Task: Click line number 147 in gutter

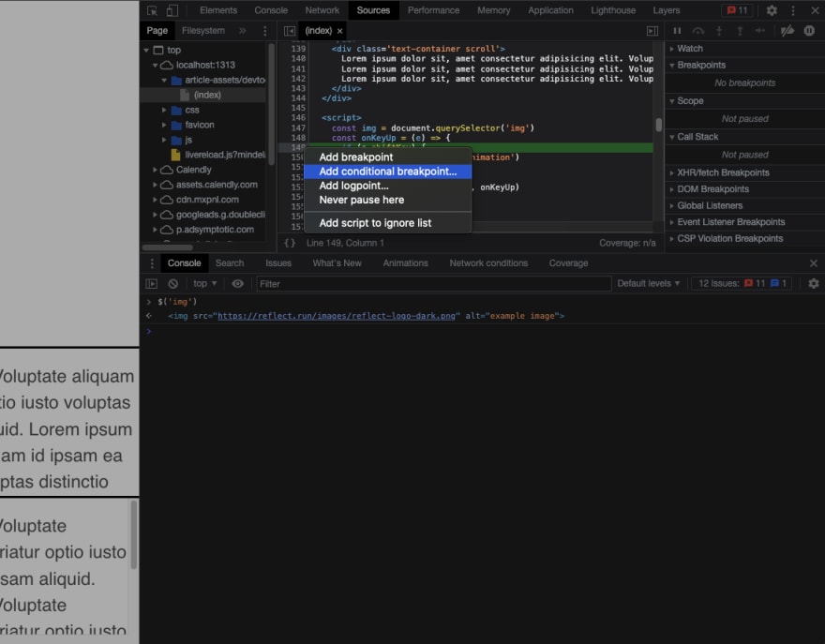Action: click(x=298, y=127)
